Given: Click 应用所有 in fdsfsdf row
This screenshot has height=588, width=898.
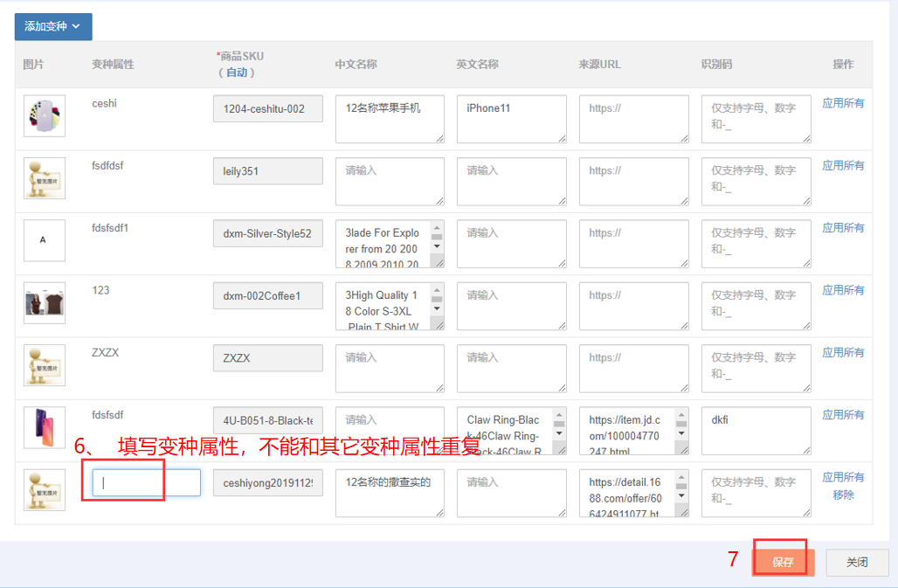Looking at the screenshot, I should pos(843,415).
